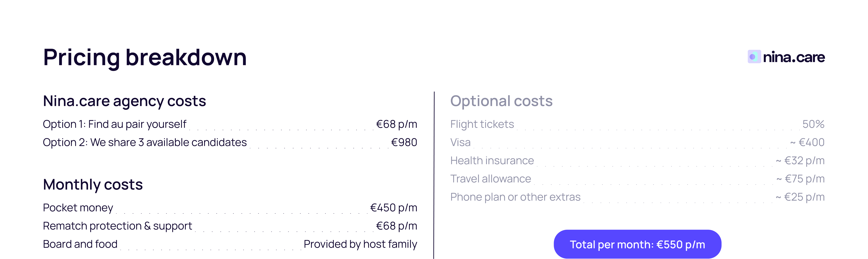Click the Pocket money row label
Viewport: 868px width, 259px height.
coord(78,207)
